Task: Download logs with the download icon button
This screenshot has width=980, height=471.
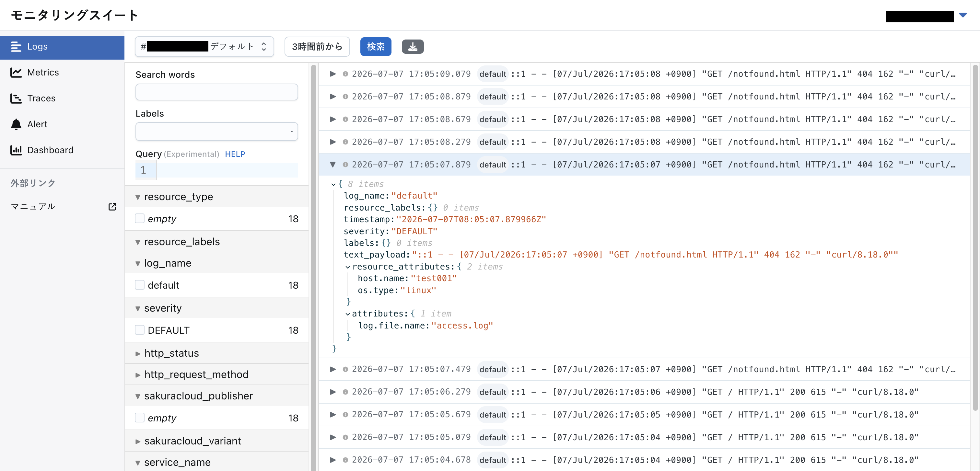Action: coord(413,47)
